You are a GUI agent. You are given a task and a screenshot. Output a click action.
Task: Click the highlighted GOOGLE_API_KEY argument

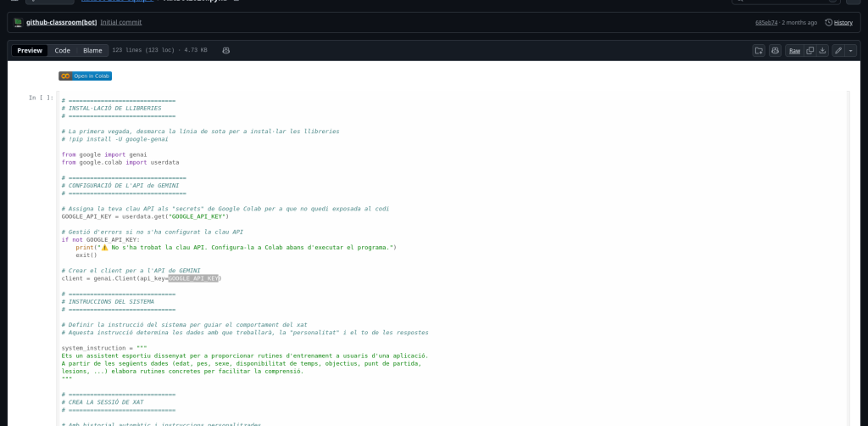193,278
